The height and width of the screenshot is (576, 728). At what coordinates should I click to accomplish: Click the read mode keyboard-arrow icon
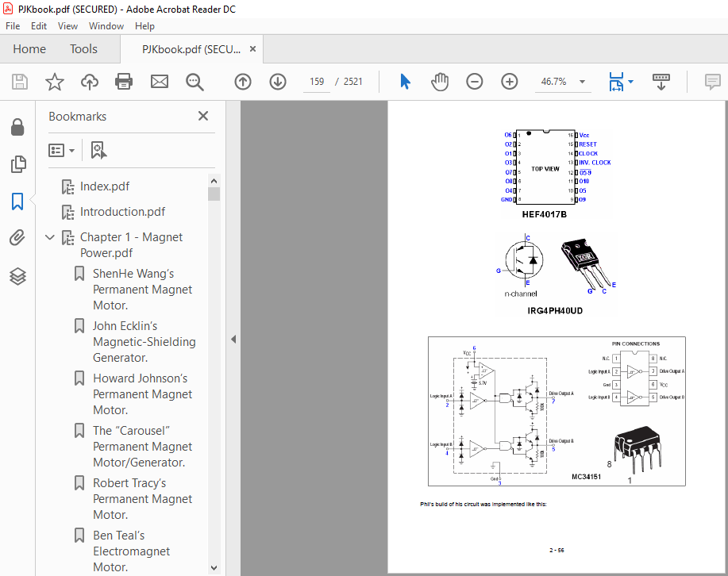click(x=661, y=82)
